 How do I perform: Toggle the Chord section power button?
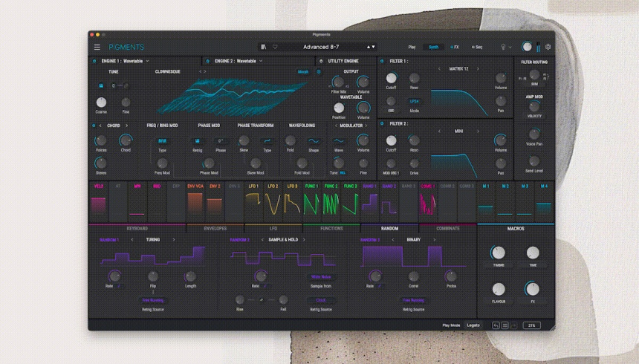tap(94, 126)
